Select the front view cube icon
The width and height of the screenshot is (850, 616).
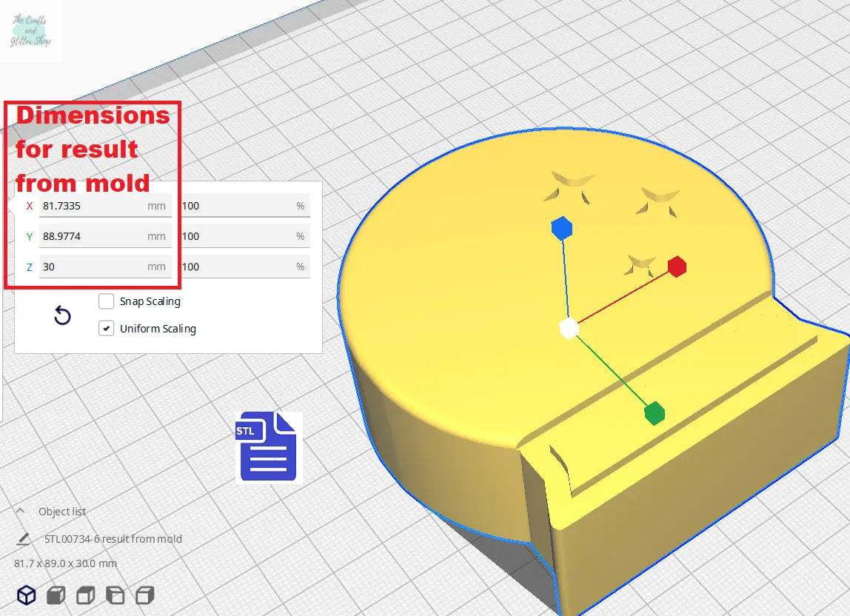[x=56, y=595]
